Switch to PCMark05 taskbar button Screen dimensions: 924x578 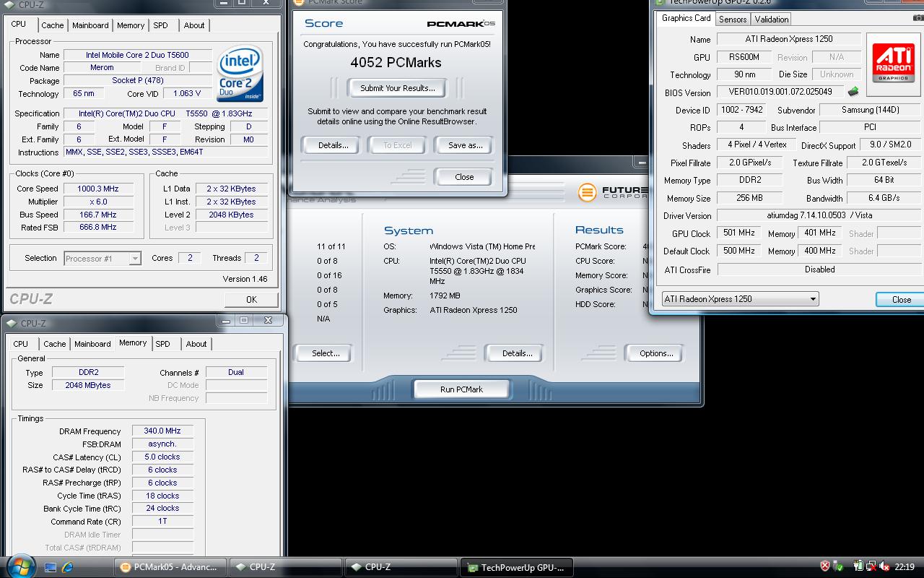[170, 567]
